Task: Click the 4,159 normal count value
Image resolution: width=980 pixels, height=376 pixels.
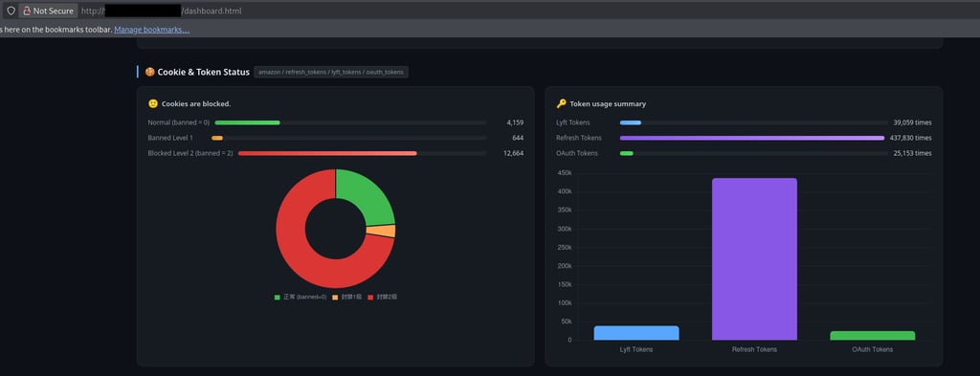Action: point(515,122)
